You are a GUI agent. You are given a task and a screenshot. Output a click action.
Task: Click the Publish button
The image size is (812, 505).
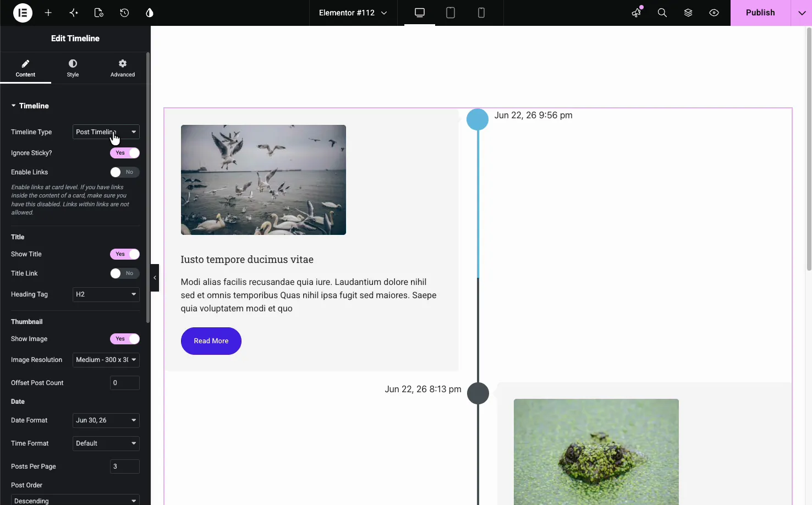760,13
